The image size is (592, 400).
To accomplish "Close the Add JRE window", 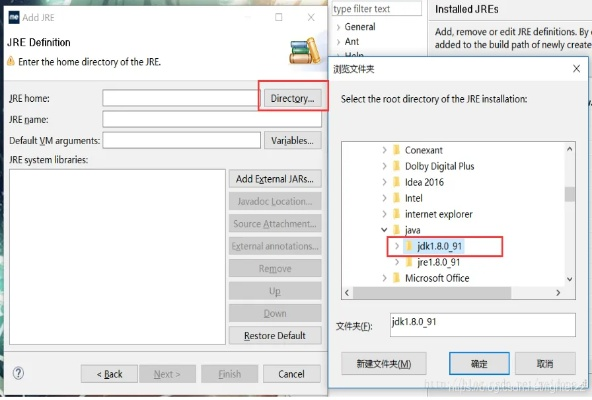I will click(311, 17).
